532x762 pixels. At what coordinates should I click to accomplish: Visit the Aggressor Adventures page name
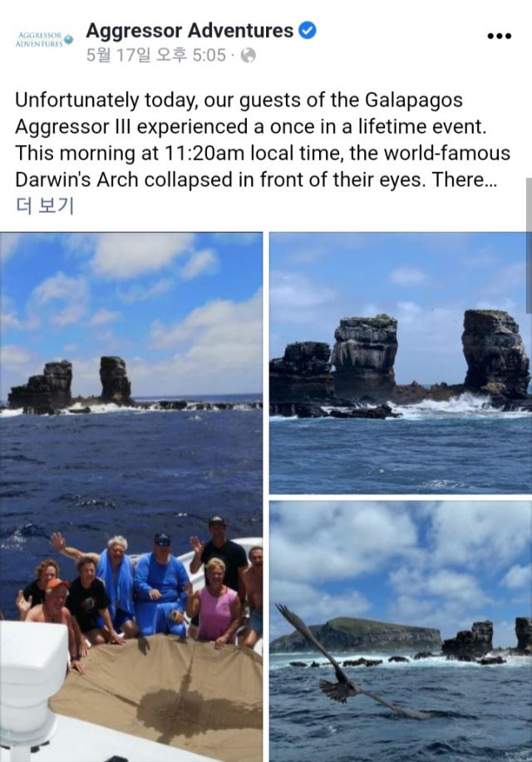(x=190, y=30)
